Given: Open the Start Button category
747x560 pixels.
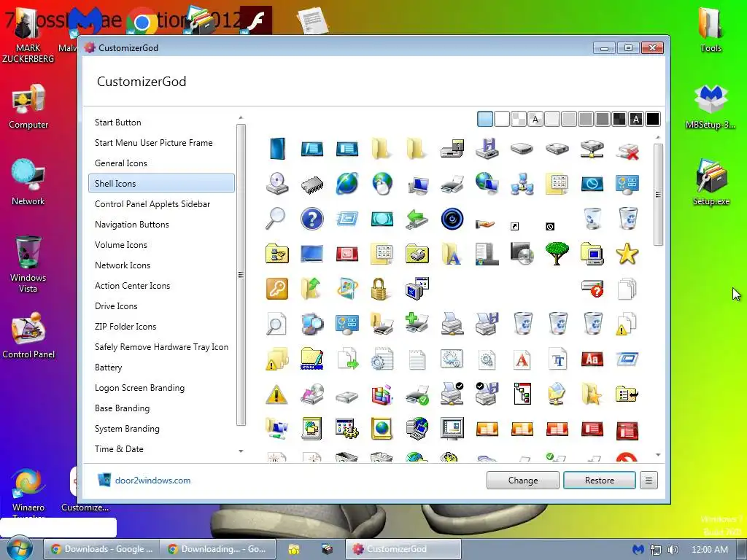Looking at the screenshot, I should tap(117, 122).
